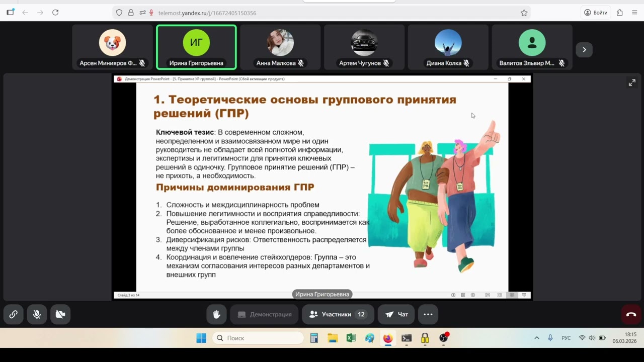Open Excel from the taskbar

pos(351,338)
